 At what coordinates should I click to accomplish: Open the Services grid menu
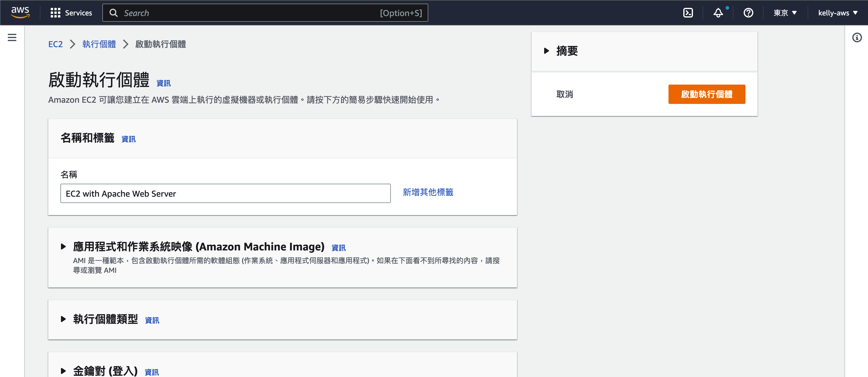(55, 13)
